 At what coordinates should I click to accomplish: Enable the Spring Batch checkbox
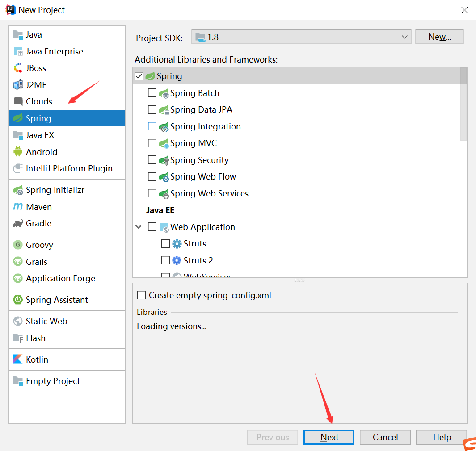[152, 93]
